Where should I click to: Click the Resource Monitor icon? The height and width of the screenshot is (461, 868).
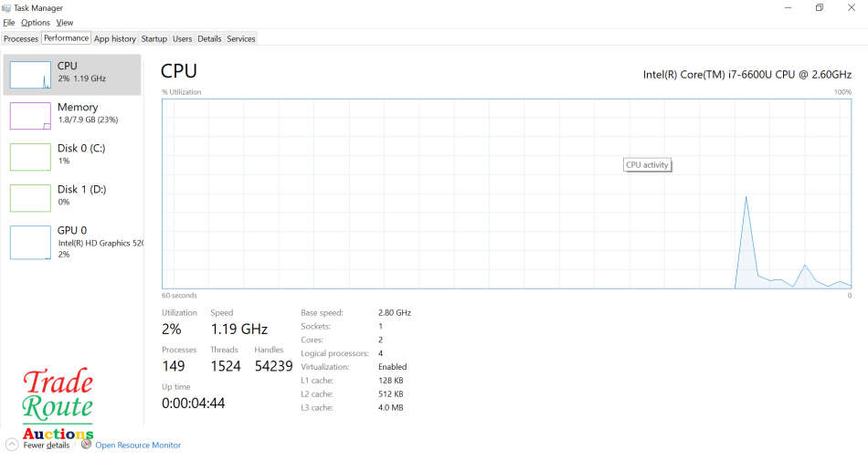86,445
